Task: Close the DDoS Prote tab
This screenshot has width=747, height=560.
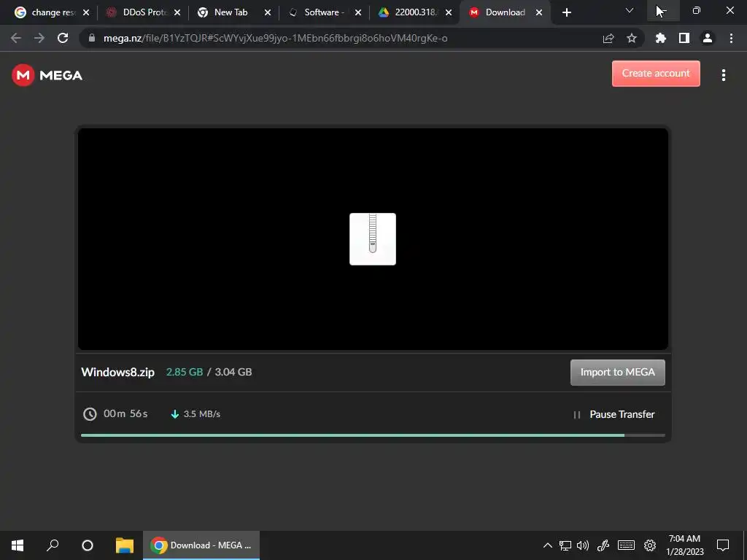Action: (177, 13)
